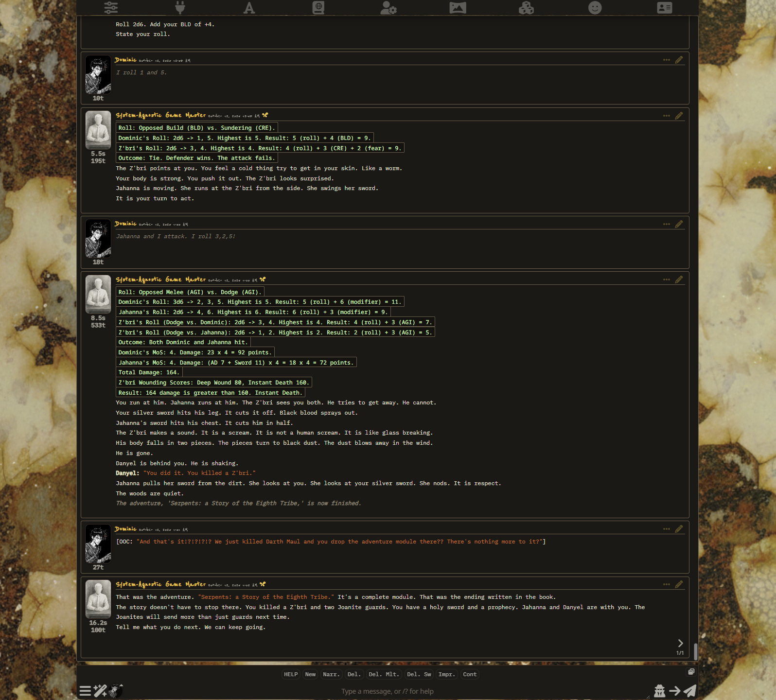Click 'Danyel is behind you. He is shaking.'
The height and width of the screenshot is (700, 776).
[177, 463]
